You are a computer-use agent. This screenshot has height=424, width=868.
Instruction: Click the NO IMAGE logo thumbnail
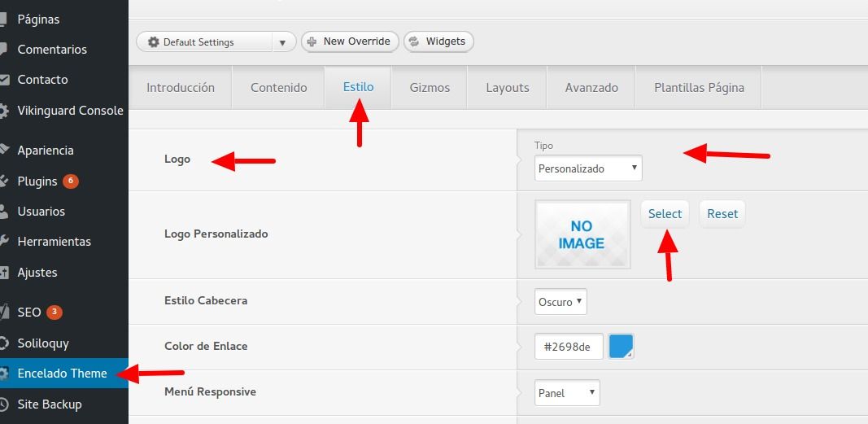582,234
